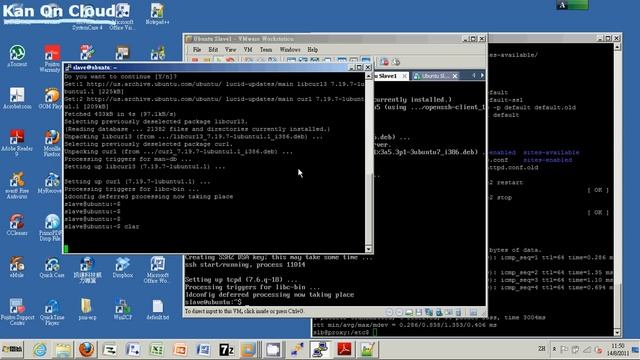This screenshot has width=640, height=360.
Task: Open Word from the taskbar
Action: pos(203,349)
